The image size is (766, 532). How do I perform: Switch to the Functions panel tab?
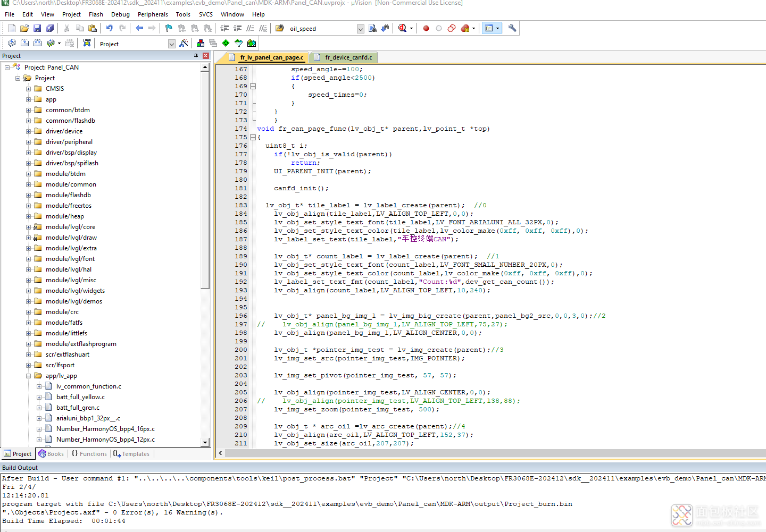(x=89, y=454)
